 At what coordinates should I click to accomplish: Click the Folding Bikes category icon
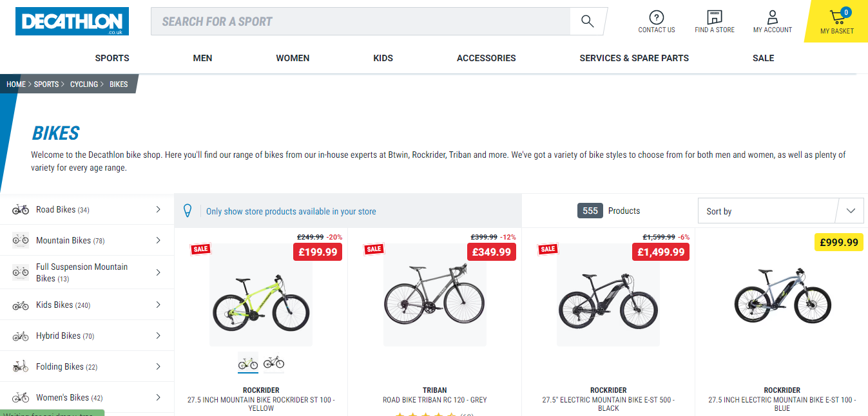pyautogui.click(x=21, y=366)
